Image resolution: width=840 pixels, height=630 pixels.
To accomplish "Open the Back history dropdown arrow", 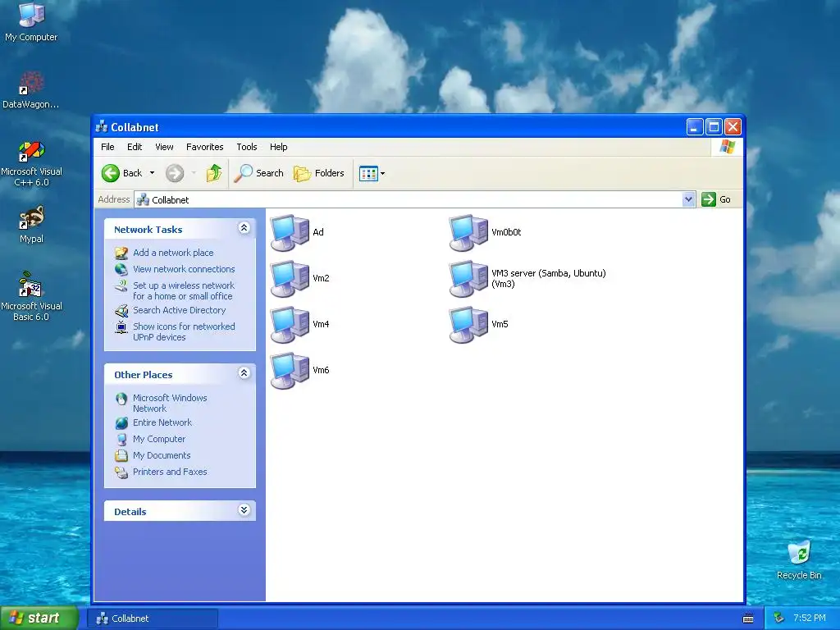I will pyautogui.click(x=152, y=173).
